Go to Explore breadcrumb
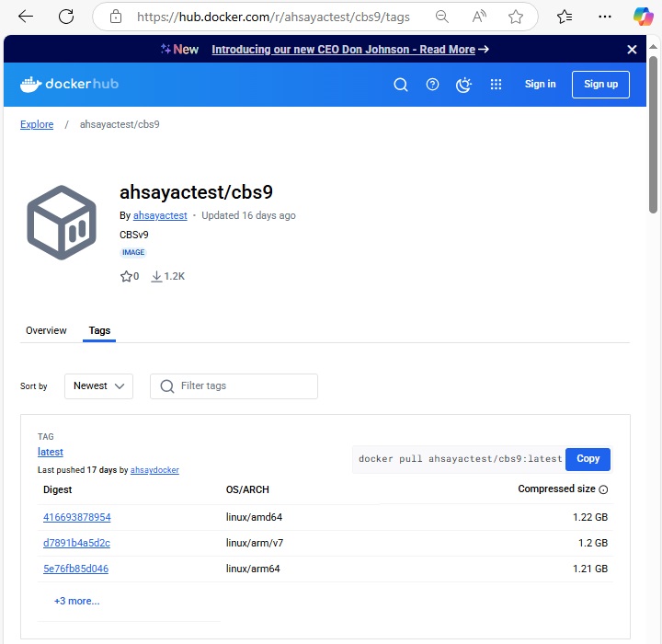This screenshot has height=644, width=662. (x=37, y=124)
